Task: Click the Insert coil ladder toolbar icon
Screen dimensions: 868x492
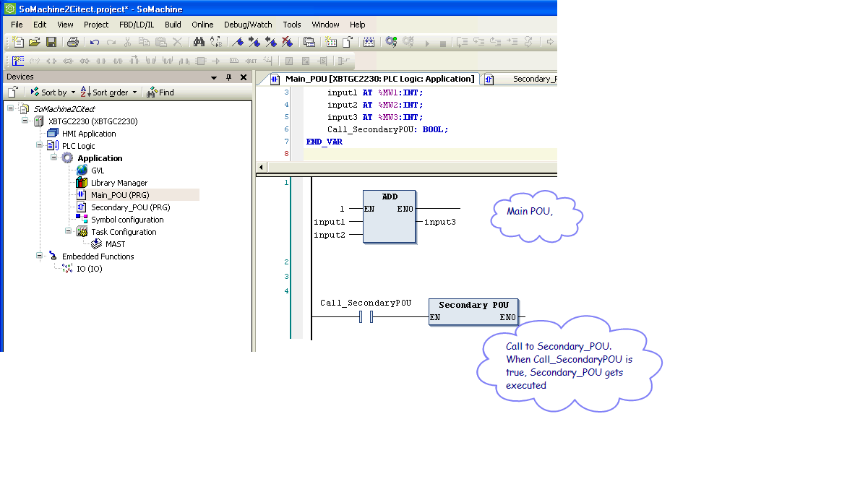Action: (x=52, y=61)
